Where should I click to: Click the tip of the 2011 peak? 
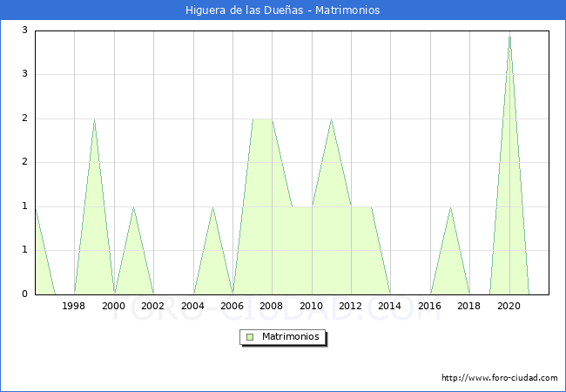click(331, 119)
